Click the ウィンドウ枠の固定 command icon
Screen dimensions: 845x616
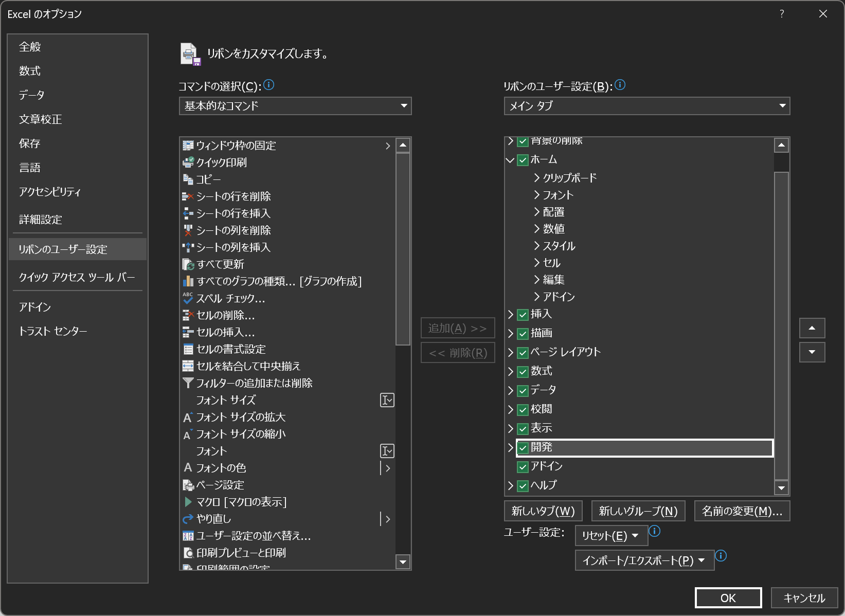point(188,146)
